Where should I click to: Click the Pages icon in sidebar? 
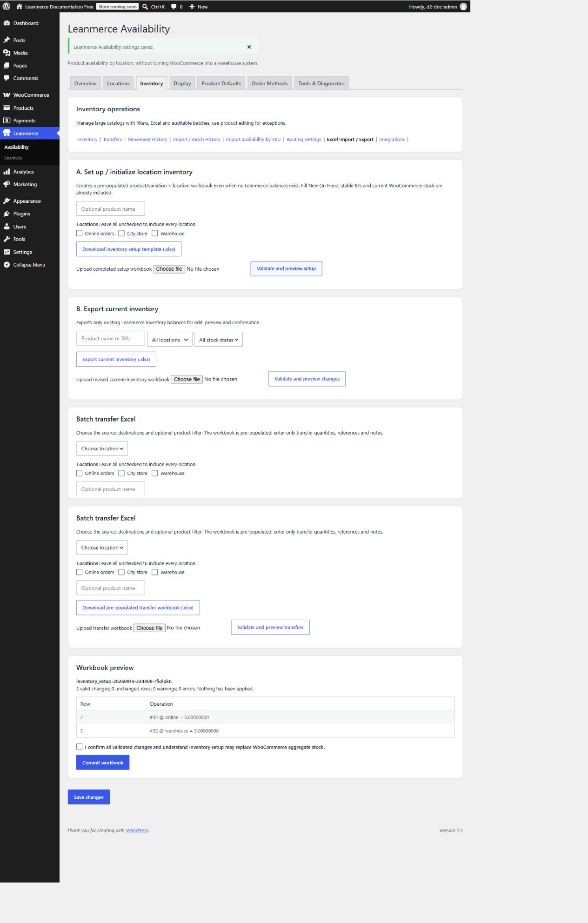click(x=7, y=66)
